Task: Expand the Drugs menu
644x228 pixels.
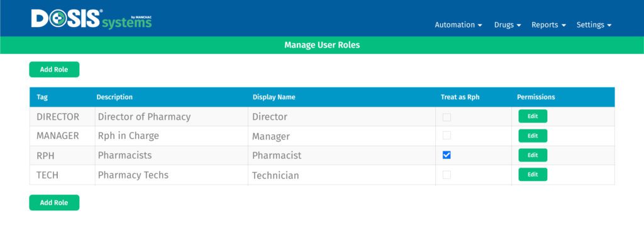Action: click(508, 25)
